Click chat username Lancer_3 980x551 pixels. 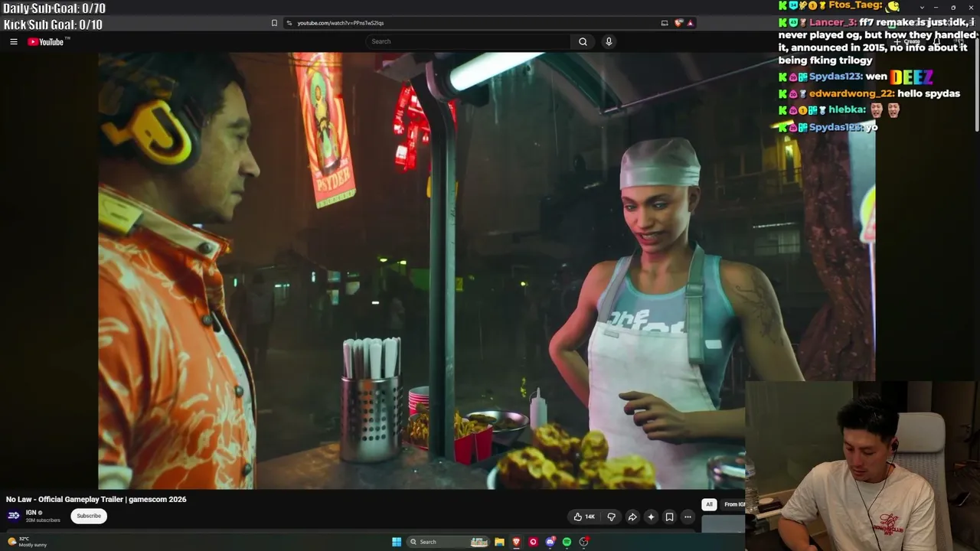coord(832,23)
